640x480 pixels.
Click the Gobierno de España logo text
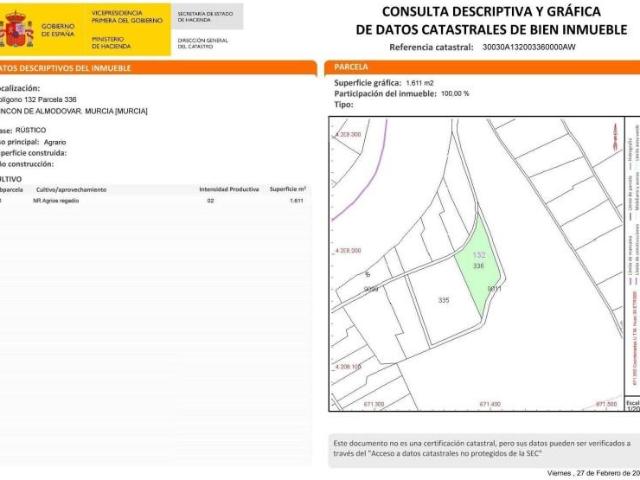[x=57, y=29]
